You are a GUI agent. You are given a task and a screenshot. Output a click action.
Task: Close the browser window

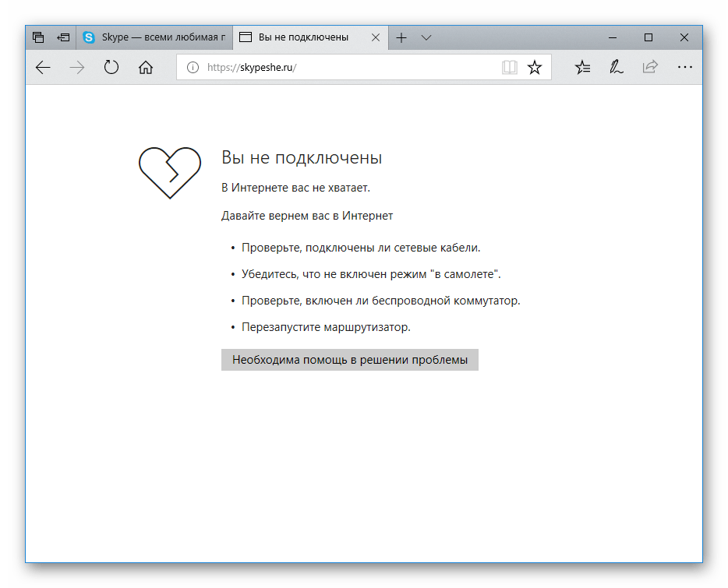tap(684, 37)
